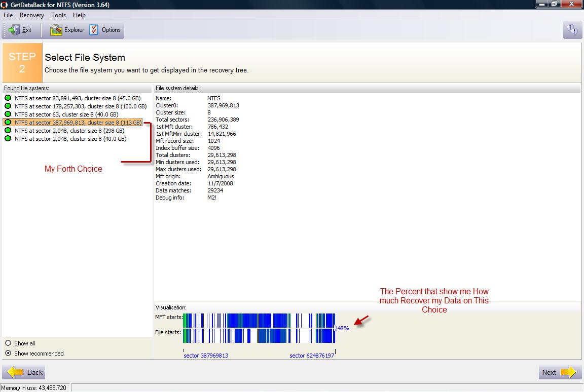This screenshot has height=392, width=584.
Task: Click the yellow Next arrow icon
Action: 568,372
